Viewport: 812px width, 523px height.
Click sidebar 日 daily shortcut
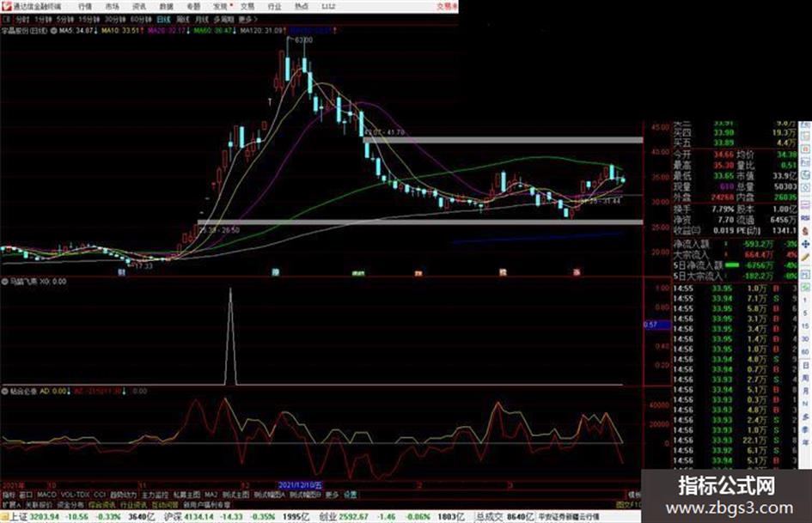[x=805, y=365]
